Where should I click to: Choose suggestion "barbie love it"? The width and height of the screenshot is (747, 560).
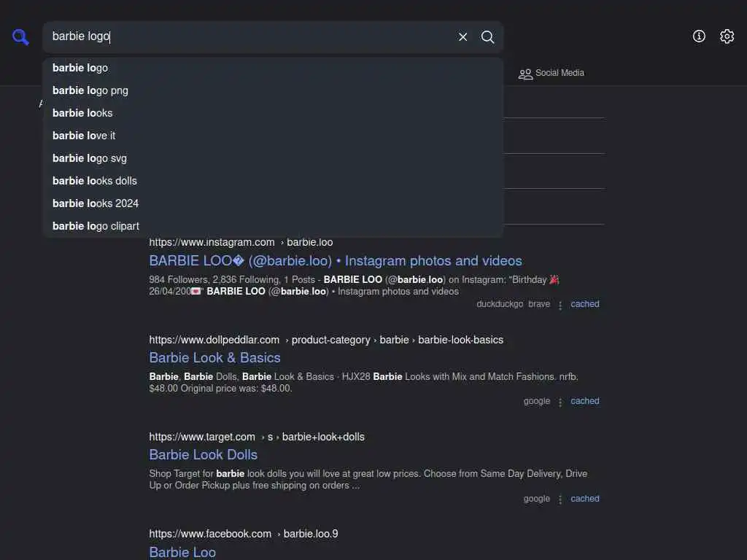tap(273, 136)
